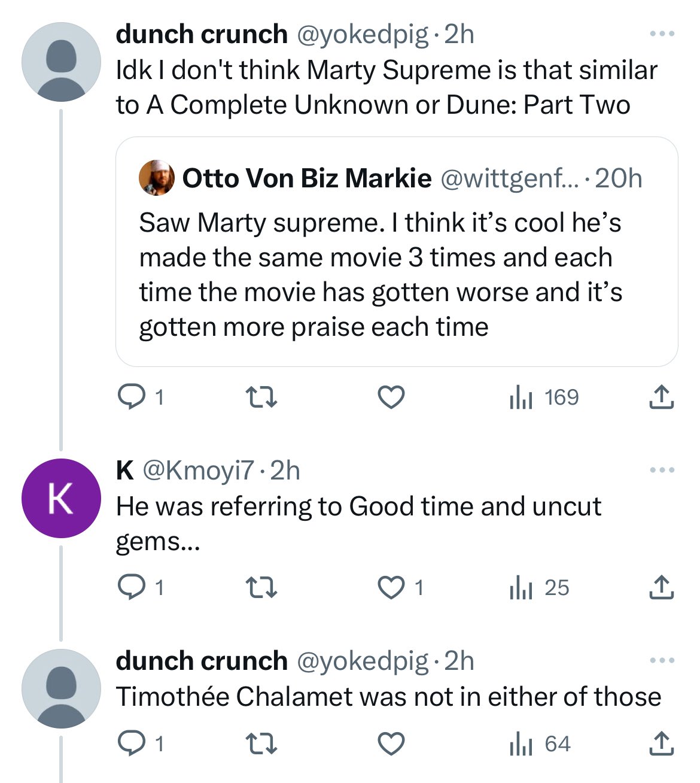The height and width of the screenshot is (783, 700).
Task: Like the tweet quoting Otto Von Biz Markie
Action: click(391, 396)
